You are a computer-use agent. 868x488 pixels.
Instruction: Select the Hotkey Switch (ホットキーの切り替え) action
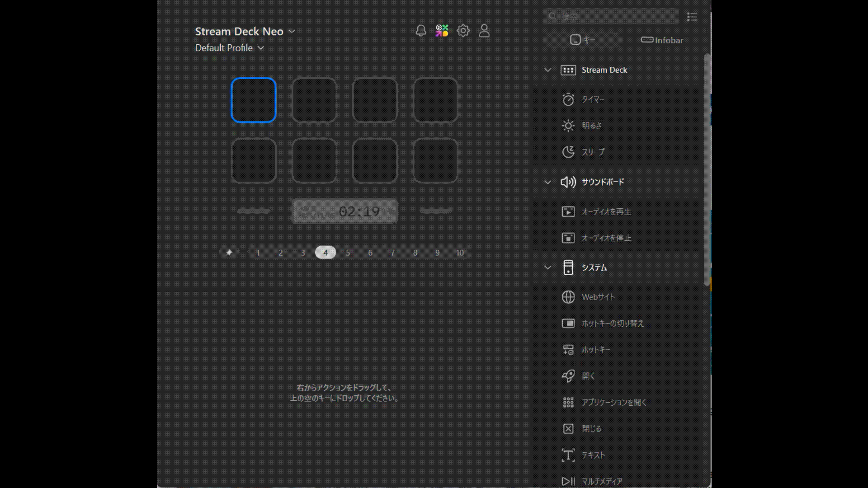pos(612,324)
